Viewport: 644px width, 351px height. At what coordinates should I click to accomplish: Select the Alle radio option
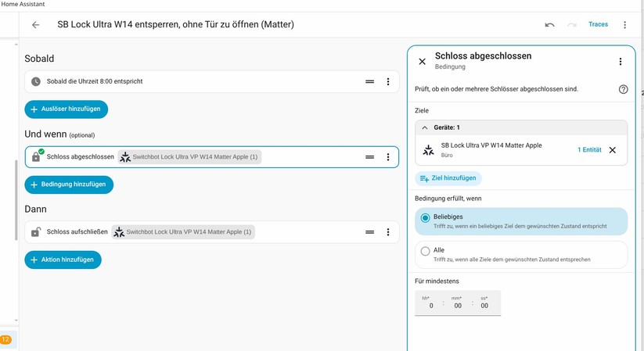click(x=425, y=251)
